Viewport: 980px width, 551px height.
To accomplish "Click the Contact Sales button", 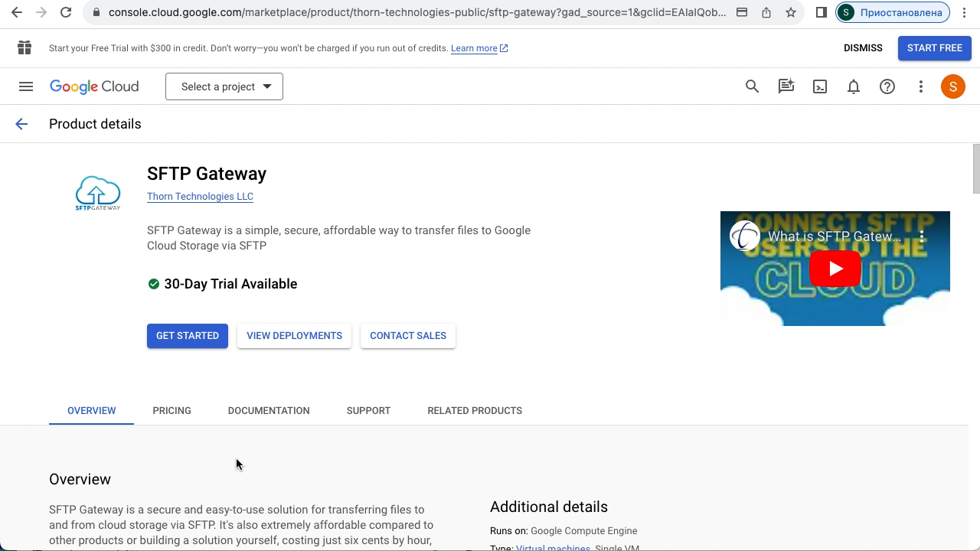I will 407,336.
